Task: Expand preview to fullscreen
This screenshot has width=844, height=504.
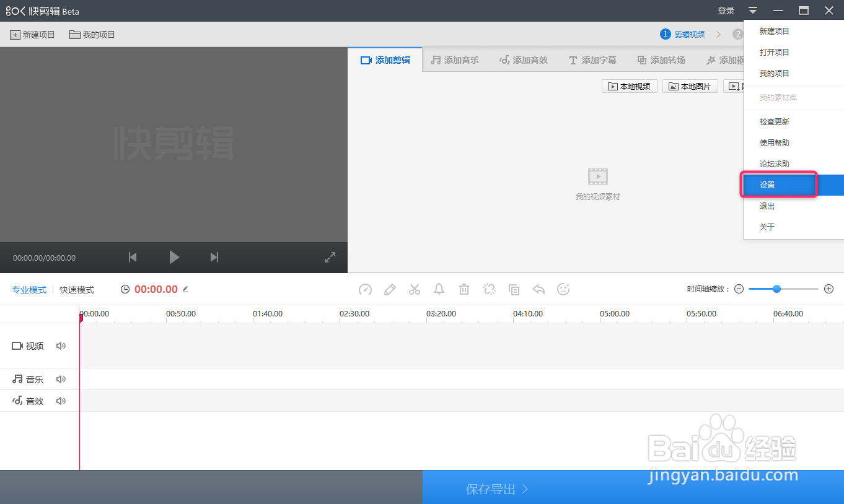Action: click(x=330, y=257)
